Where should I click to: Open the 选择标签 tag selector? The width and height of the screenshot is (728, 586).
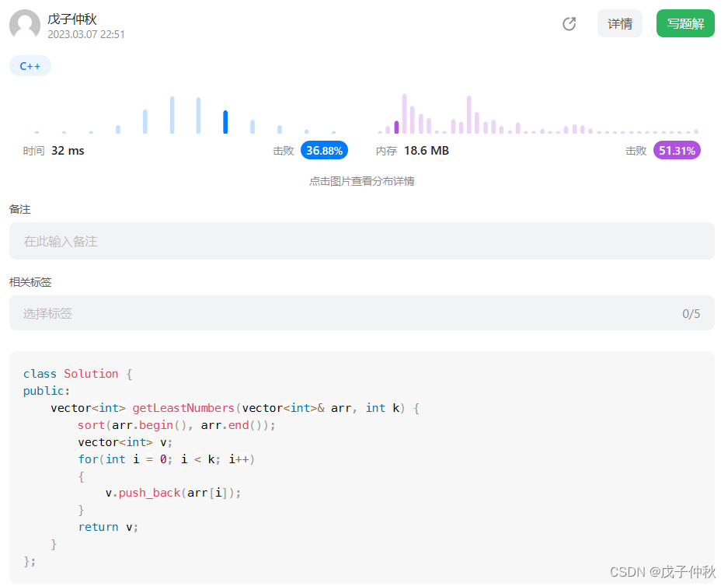(x=362, y=313)
